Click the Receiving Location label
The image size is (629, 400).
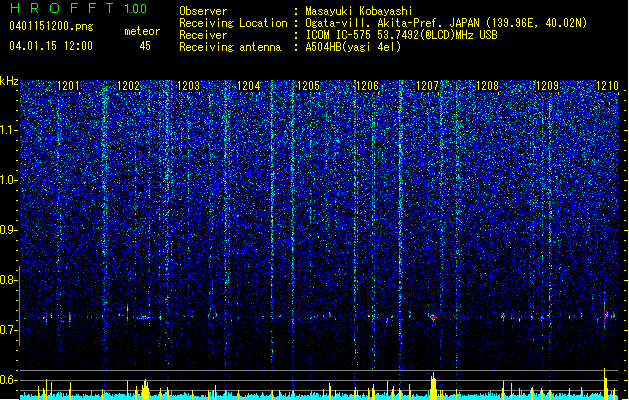[233, 23]
